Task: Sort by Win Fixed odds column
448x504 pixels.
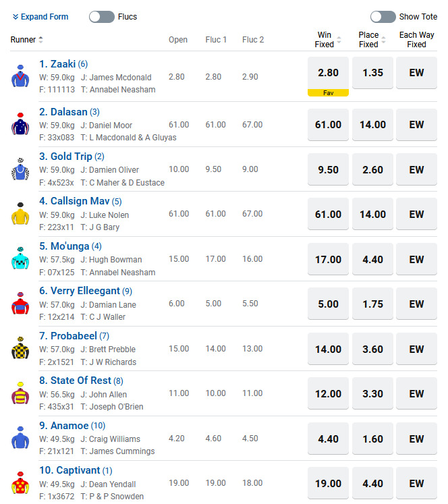Action: tap(339, 40)
